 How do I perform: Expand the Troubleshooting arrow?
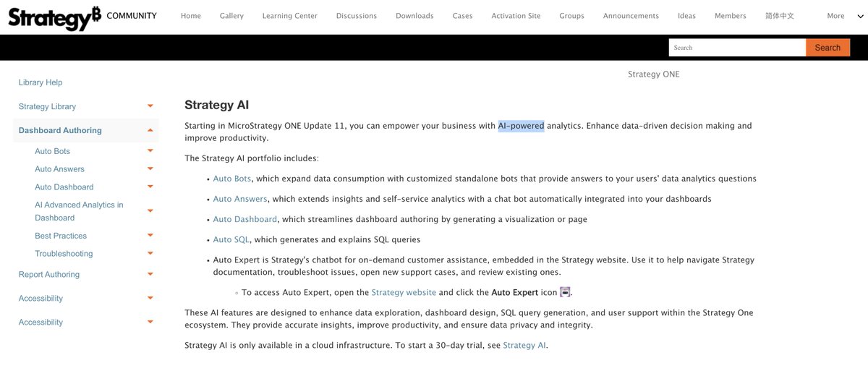click(x=150, y=254)
